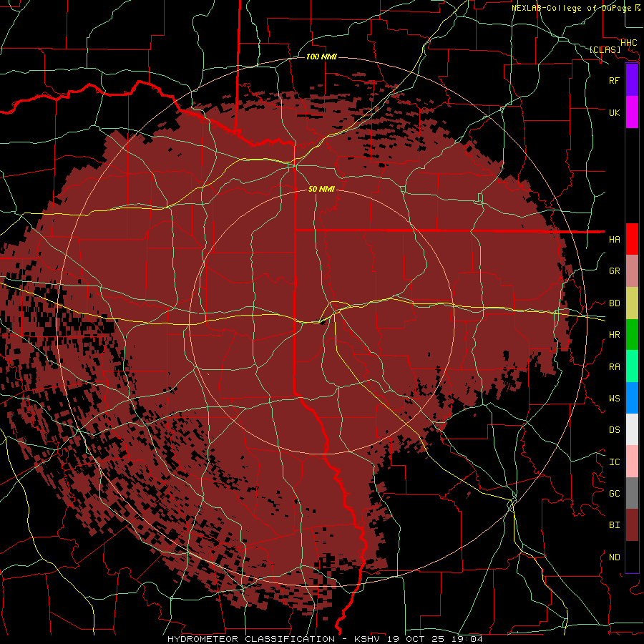The image size is (644, 644).
Task: Click the yellow BD legend color swatch
Action: (x=632, y=303)
